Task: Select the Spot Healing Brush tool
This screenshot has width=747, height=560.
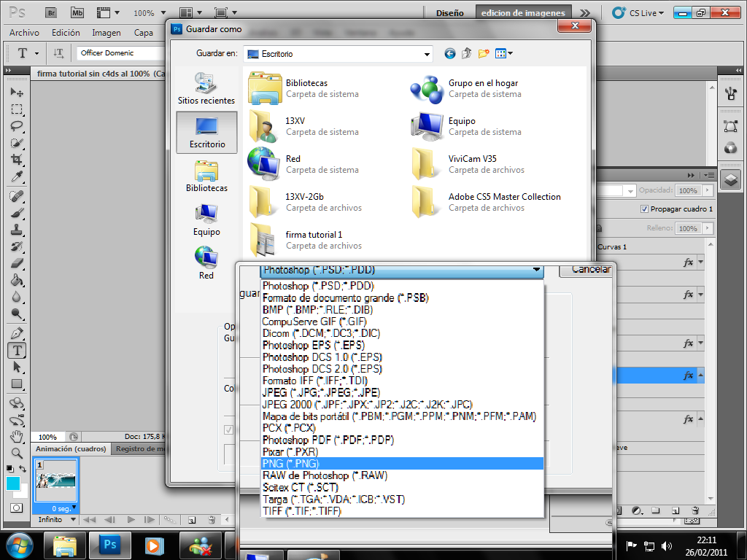Action: pyautogui.click(x=17, y=196)
